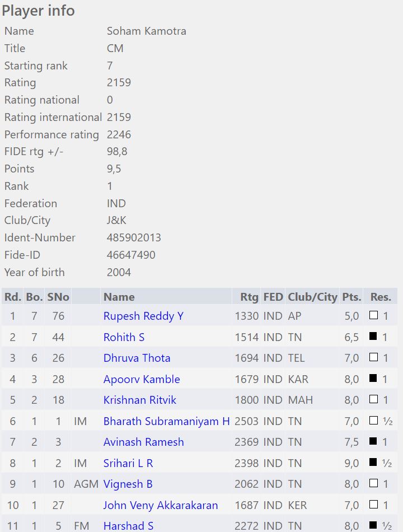Open Rupesh Reddy Y's player page
This screenshot has height=532, width=403.
(x=143, y=316)
